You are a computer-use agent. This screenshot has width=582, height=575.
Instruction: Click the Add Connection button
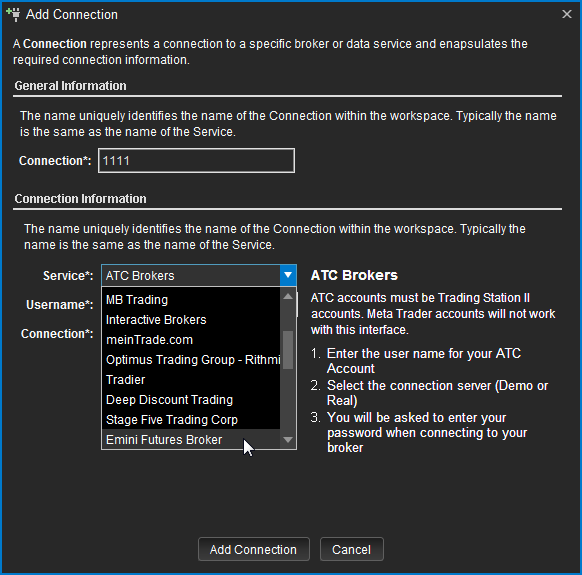254,549
